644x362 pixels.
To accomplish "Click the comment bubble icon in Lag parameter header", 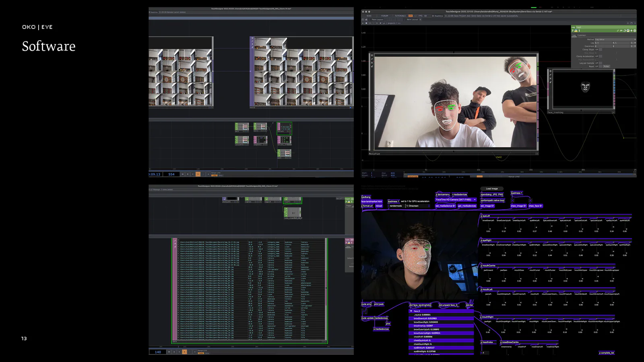I will click(x=621, y=31).
